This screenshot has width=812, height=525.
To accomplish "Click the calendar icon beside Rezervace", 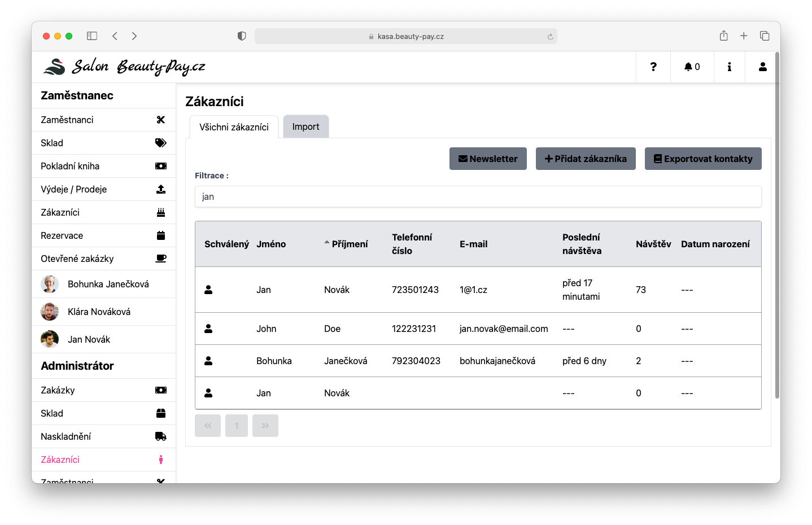I will (161, 235).
